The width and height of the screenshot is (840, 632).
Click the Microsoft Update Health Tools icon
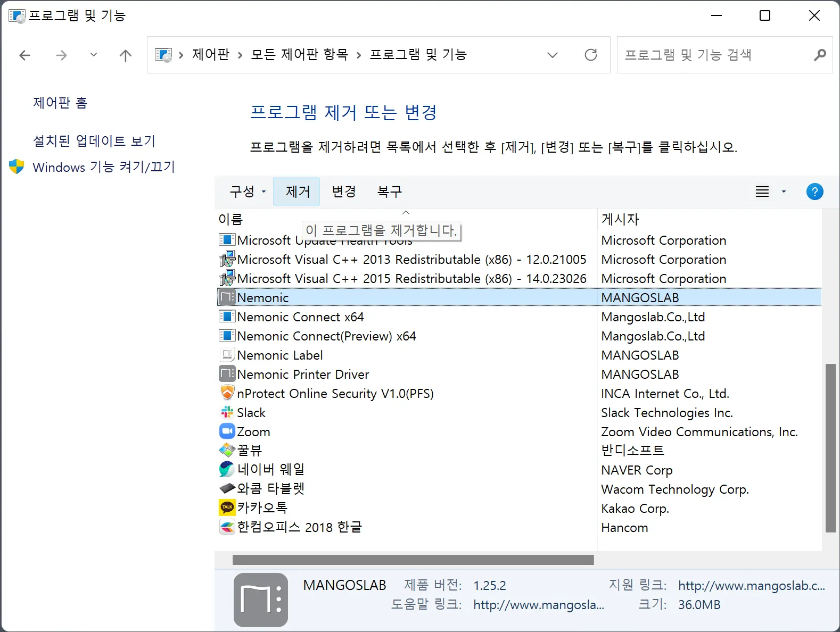click(x=227, y=240)
